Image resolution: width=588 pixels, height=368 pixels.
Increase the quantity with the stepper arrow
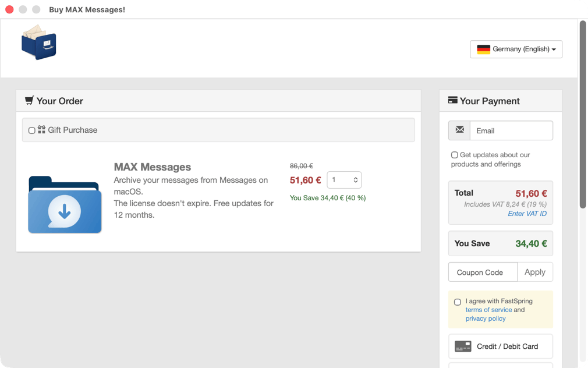(x=355, y=178)
